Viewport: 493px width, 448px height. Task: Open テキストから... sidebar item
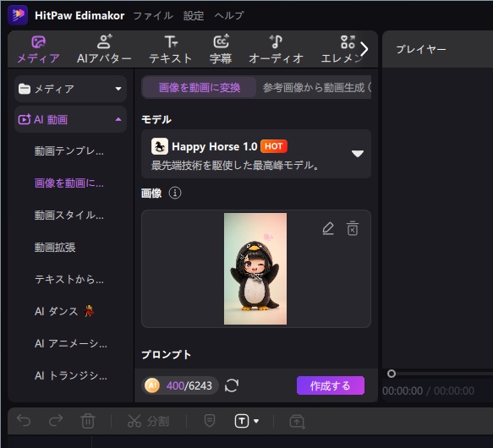tap(69, 280)
